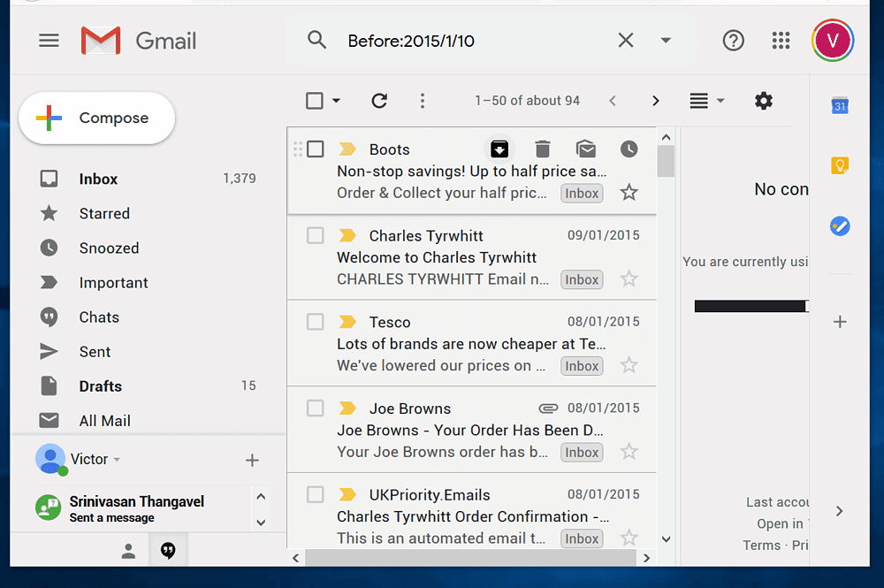Mark the Boots email as read
Image resolution: width=884 pixels, height=588 pixels.
click(586, 149)
